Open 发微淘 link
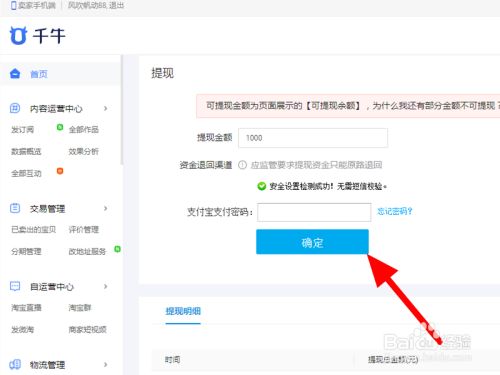This screenshot has width=500, height=375. click(x=22, y=329)
